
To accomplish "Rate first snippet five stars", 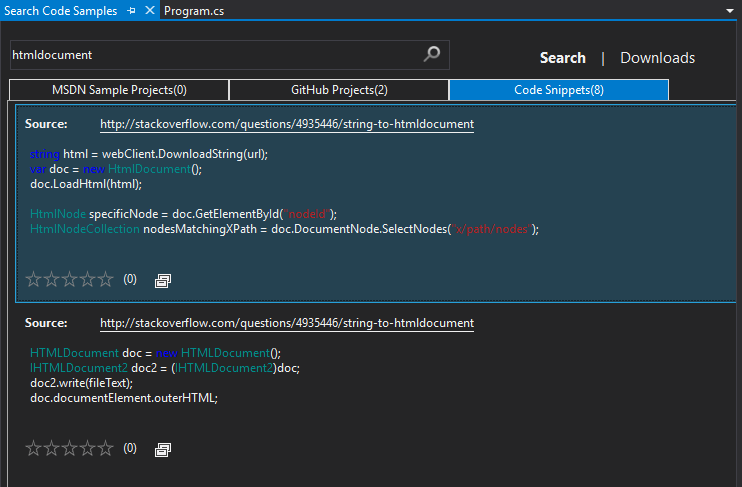I will 106,279.
